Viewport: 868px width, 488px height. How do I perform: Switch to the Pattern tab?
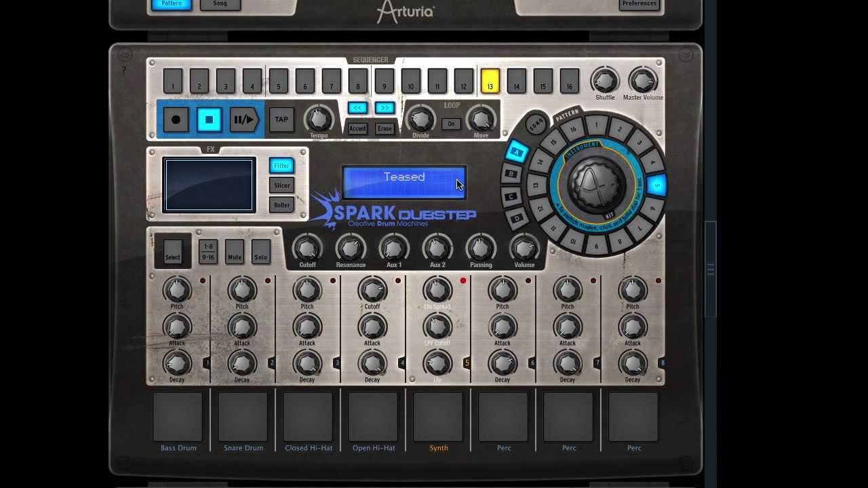172,4
